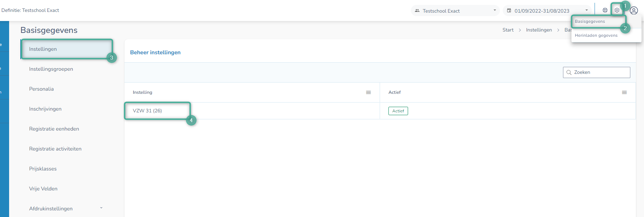Image resolution: width=644 pixels, height=217 pixels.
Task: Click the Actief status badge
Action: click(x=398, y=111)
